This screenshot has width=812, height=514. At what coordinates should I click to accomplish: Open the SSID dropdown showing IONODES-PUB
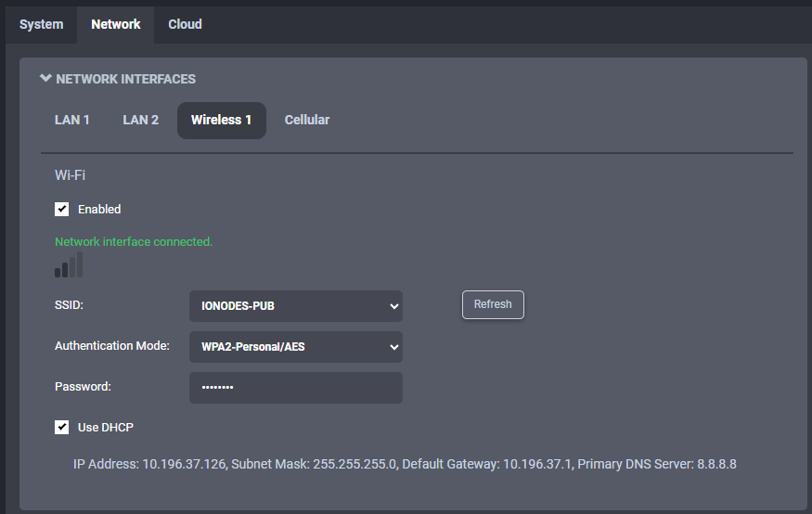coord(296,306)
